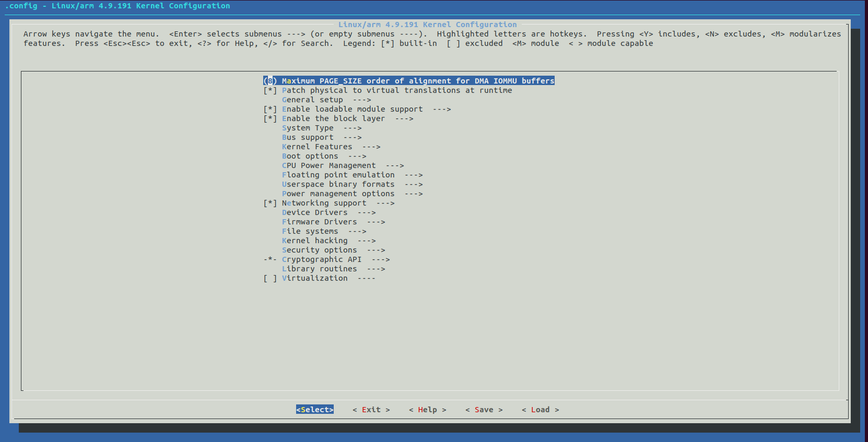This screenshot has height=442, width=868.
Task: Select CPU Power Management entry
Action: coord(329,165)
